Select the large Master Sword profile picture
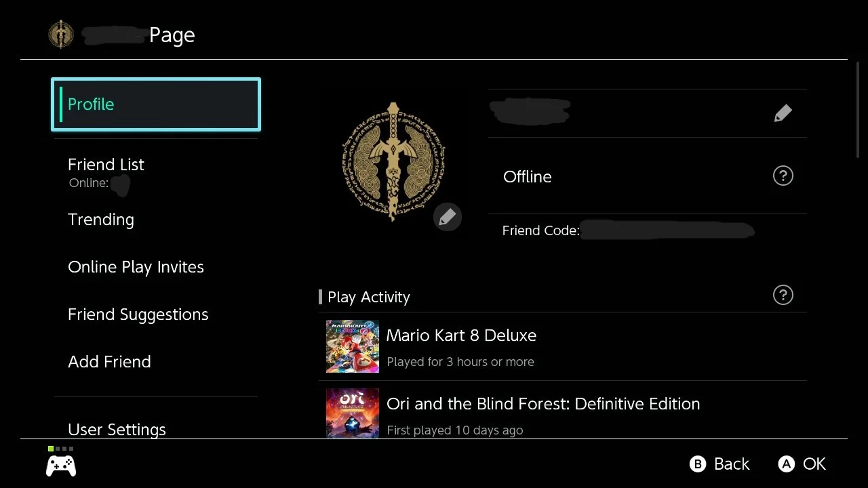The width and height of the screenshot is (868, 488). (x=393, y=162)
